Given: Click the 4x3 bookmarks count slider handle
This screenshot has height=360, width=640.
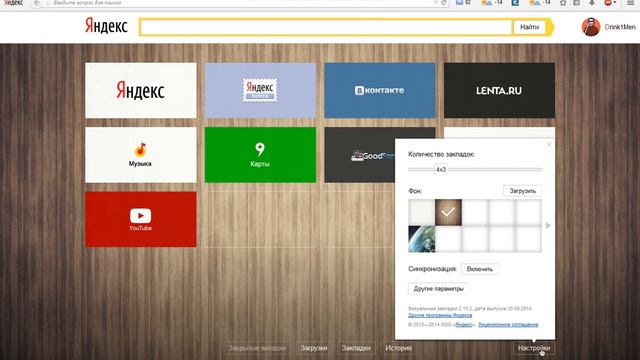Looking at the screenshot, I should coord(441,169).
